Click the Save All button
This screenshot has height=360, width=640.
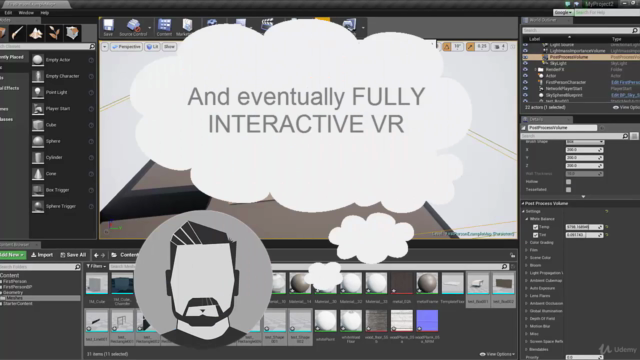pyautogui.click(x=73, y=255)
